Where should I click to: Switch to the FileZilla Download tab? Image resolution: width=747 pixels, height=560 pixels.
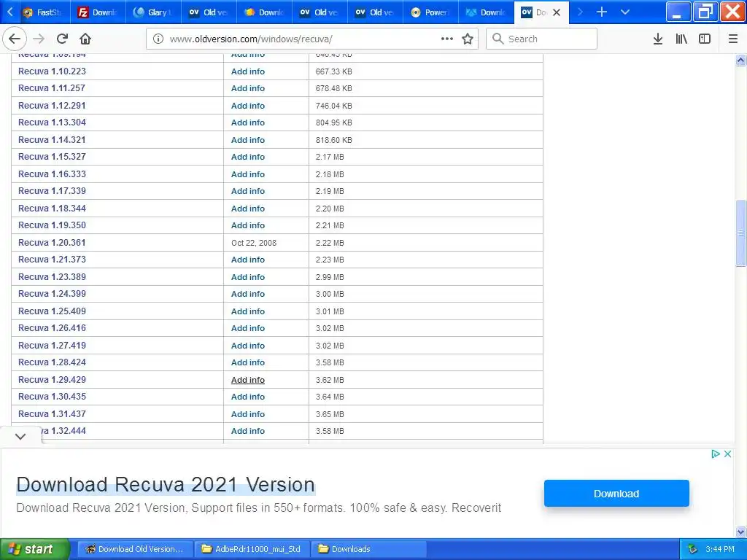coord(98,12)
